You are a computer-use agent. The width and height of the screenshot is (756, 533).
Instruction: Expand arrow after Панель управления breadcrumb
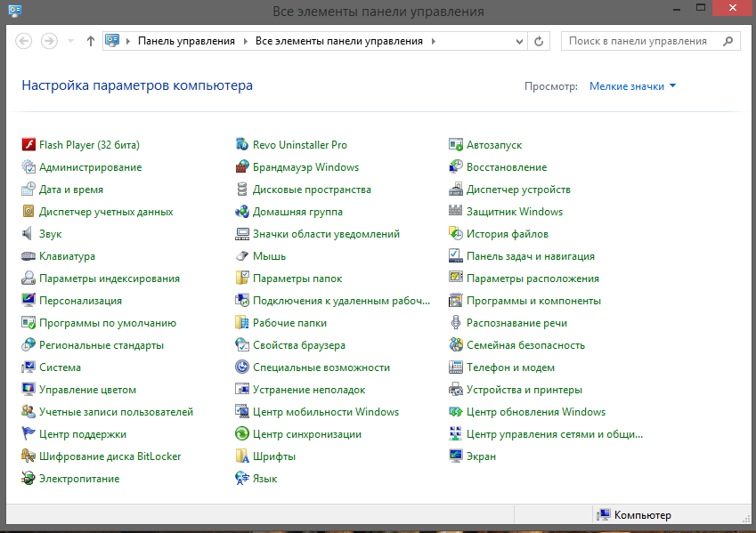245,42
